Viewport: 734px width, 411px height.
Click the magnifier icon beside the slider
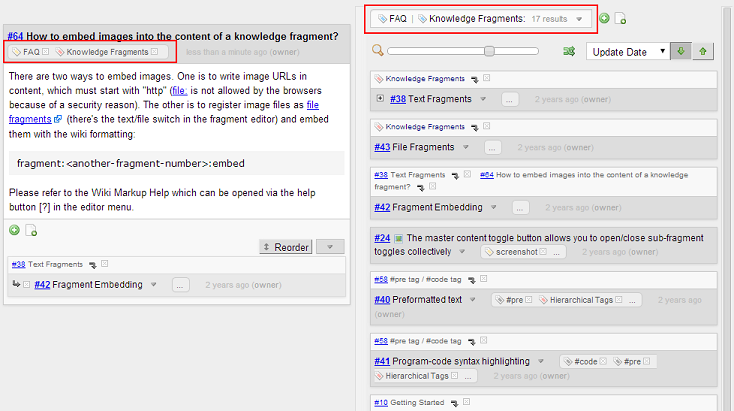point(377,50)
